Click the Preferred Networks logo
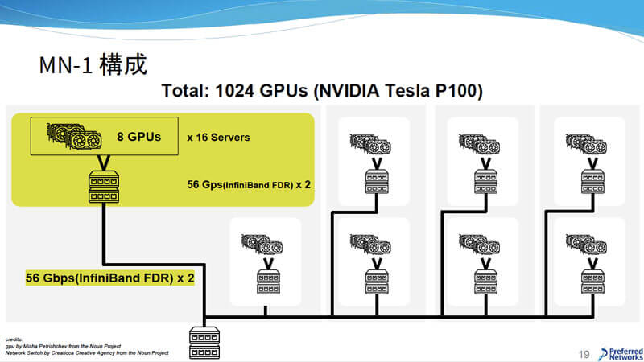Viewport: 644px width, 362px height. pyautogui.click(x=621, y=354)
